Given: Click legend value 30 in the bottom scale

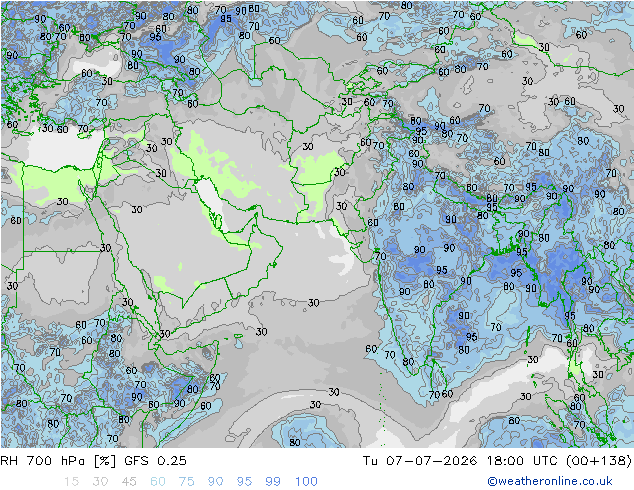Looking at the screenshot, I should tap(100, 482).
